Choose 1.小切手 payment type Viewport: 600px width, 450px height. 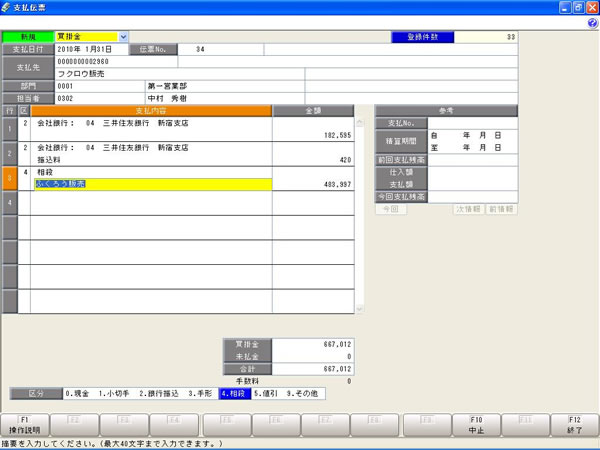[x=114, y=393]
